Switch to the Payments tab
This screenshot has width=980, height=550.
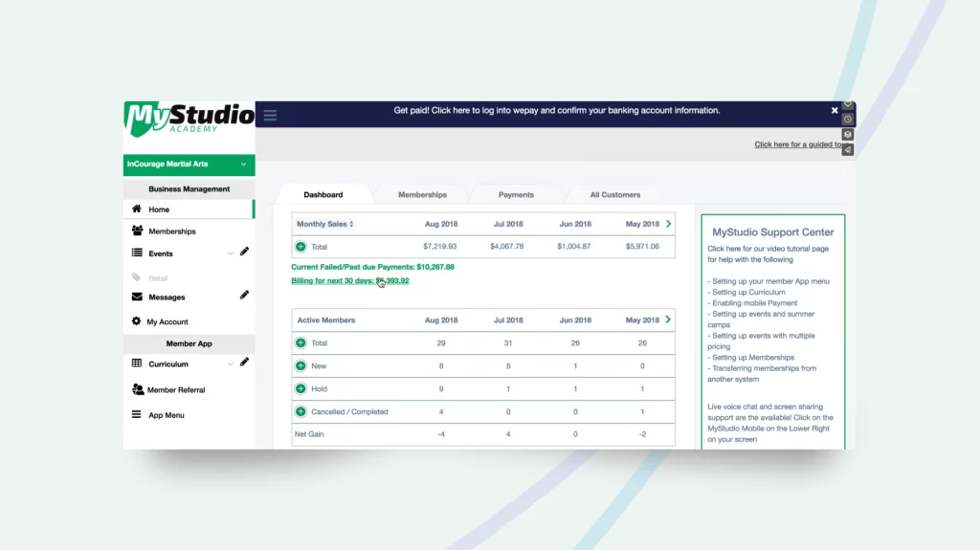tap(516, 195)
